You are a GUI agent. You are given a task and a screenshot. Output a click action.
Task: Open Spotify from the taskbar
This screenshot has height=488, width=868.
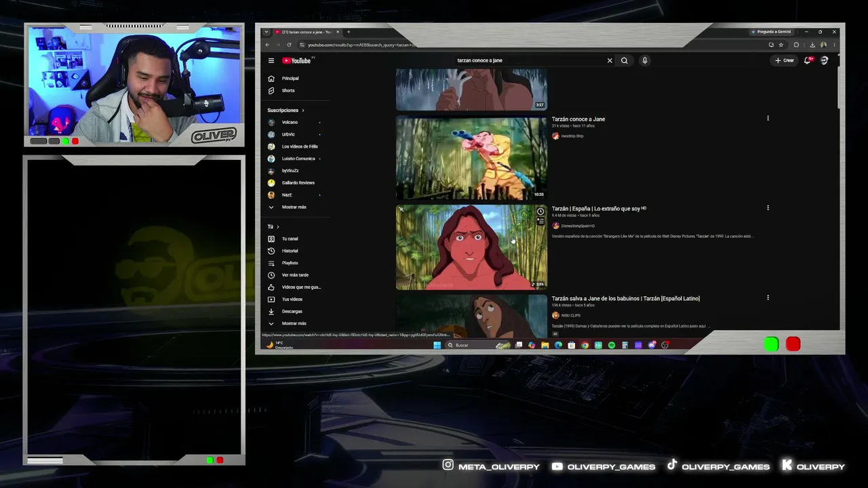612,345
